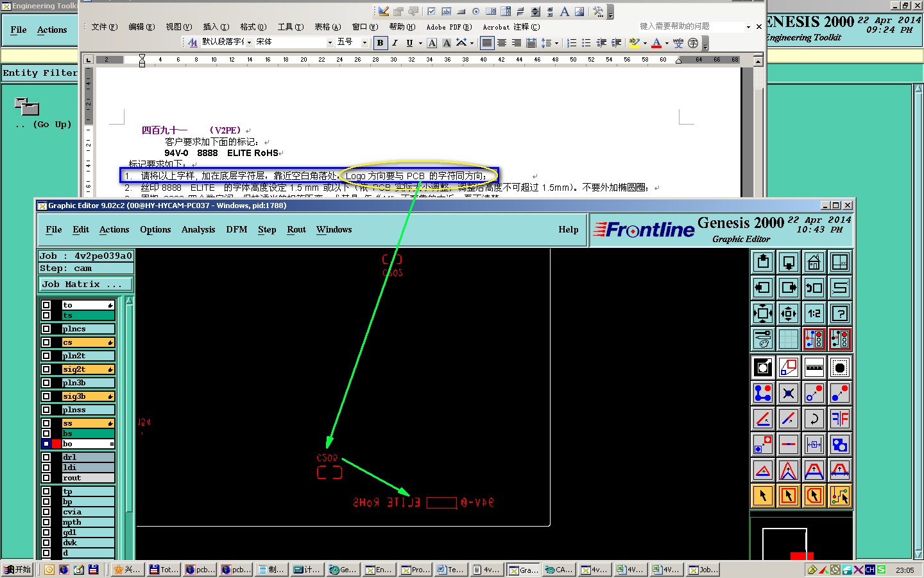
Task: Click the layer list vertical scrollbar
Action: 129,427
